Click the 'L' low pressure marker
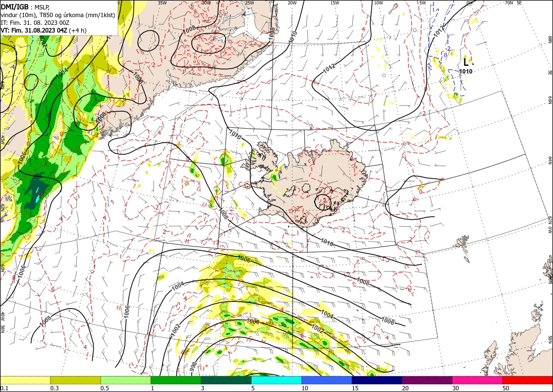 (466, 62)
